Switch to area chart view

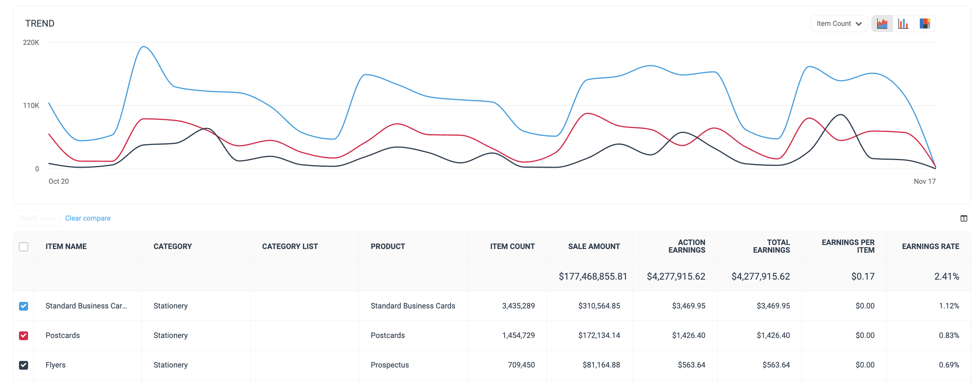coord(882,24)
